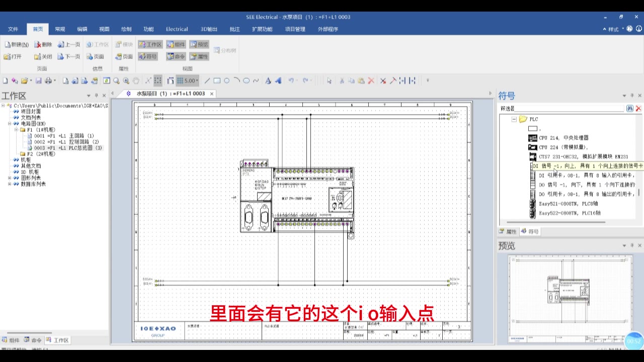Select the line drawing tool

[207, 80]
